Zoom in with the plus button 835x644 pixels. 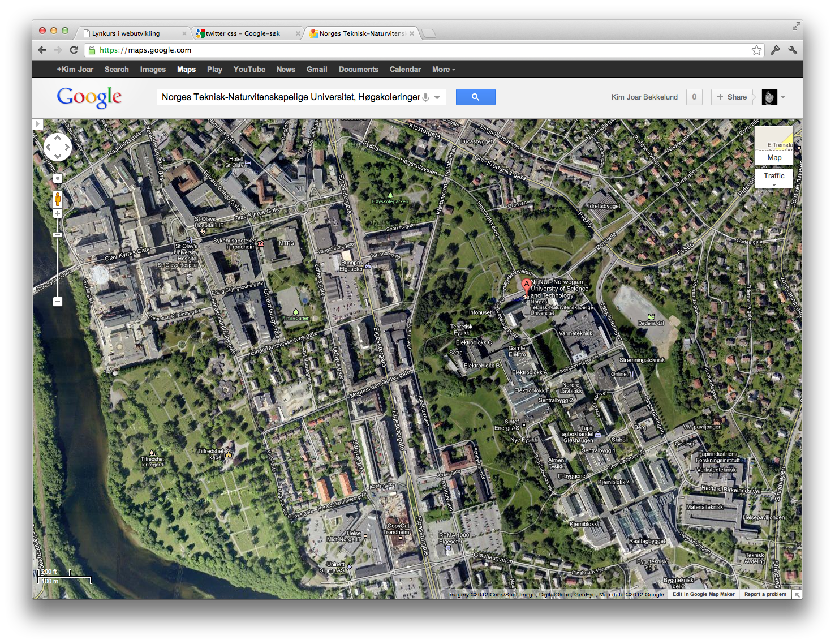[x=58, y=213]
